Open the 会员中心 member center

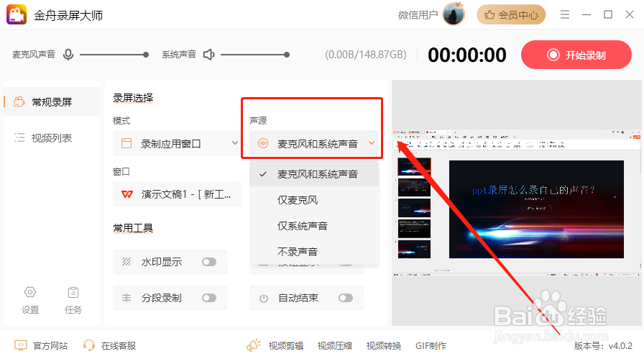(511, 15)
